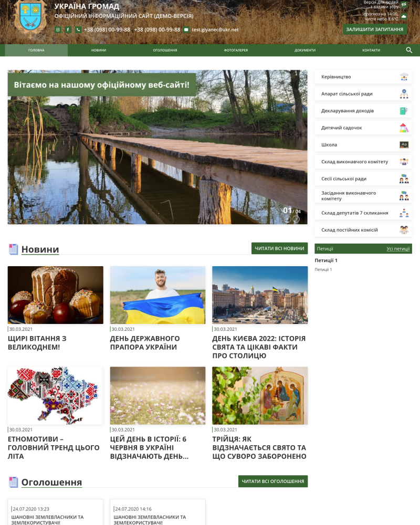The width and height of the screenshot is (420, 525).
Task: Open the Instagram icon in header
Action: pyautogui.click(x=58, y=30)
